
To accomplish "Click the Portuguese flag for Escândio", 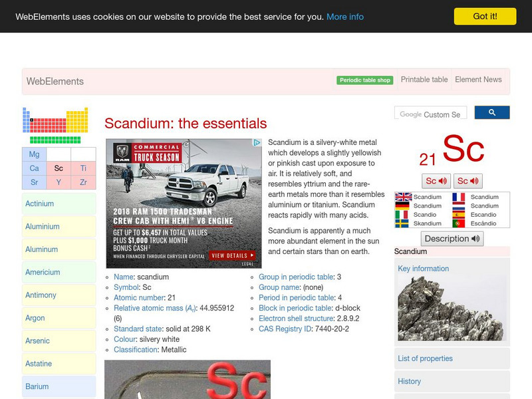I will (x=459, y=223).
